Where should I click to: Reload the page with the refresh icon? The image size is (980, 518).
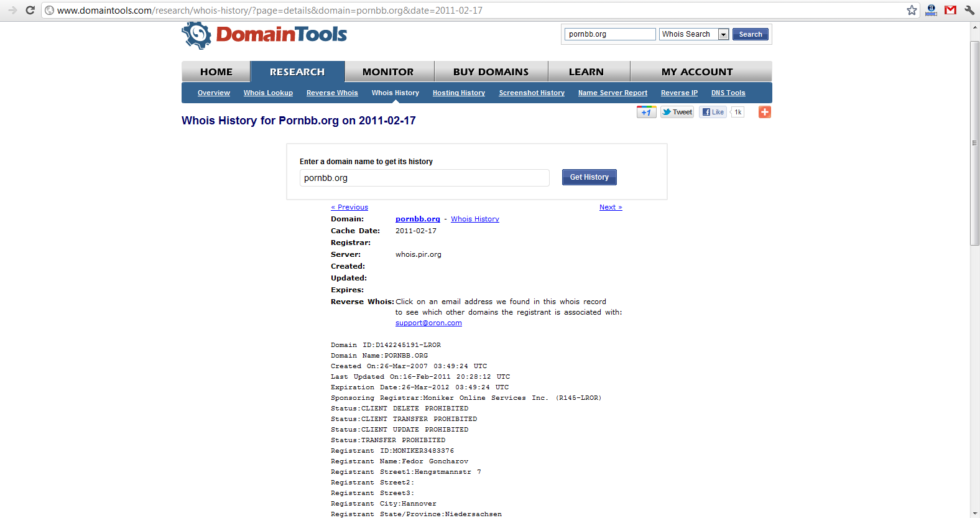click(x=30, y=10)
